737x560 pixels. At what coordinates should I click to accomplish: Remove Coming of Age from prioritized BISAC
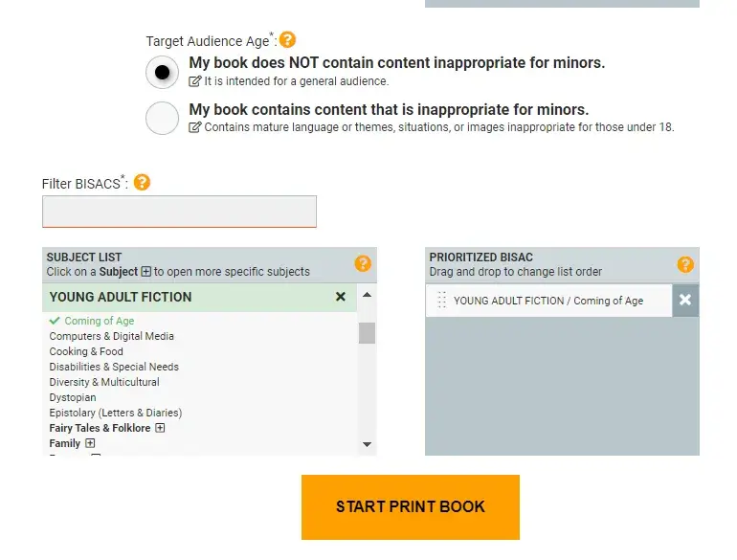[x=685, y=301]
